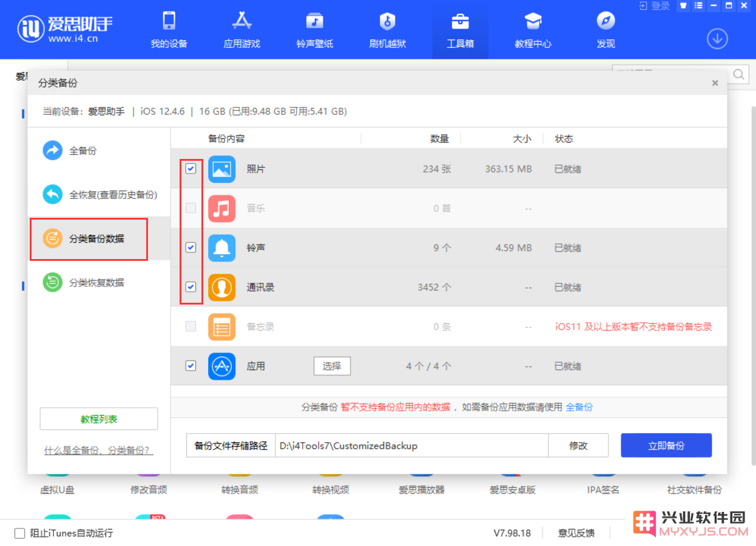Toggle the 音乐 checkbox
This screenshot has height=546, width=756.
[191, 208]
